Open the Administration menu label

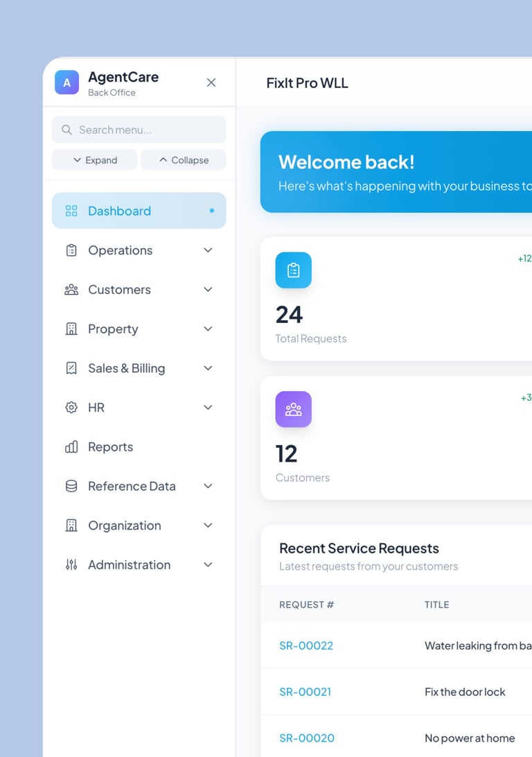130,565
